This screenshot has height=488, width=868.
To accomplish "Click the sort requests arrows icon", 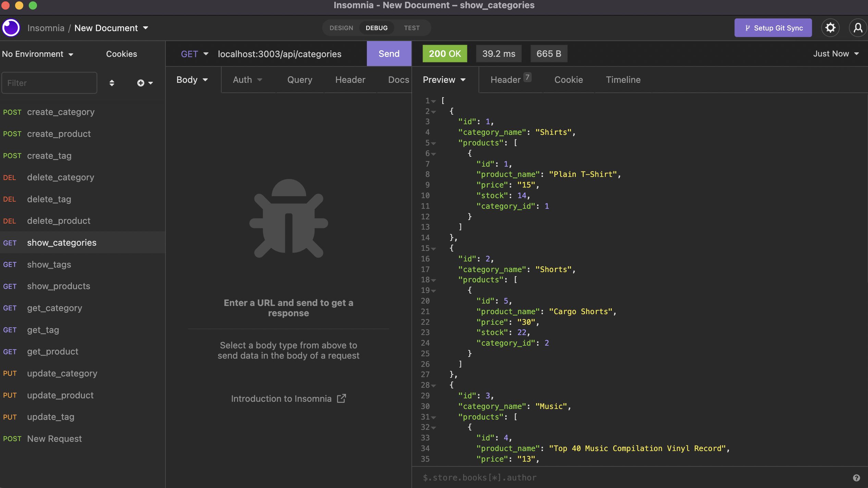I will [x=112, y=83].
